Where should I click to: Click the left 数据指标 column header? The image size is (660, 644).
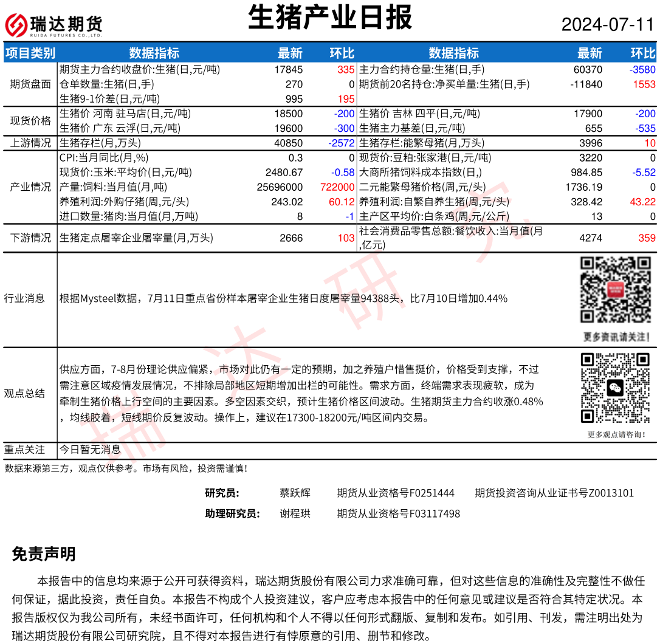coord(154,53)
